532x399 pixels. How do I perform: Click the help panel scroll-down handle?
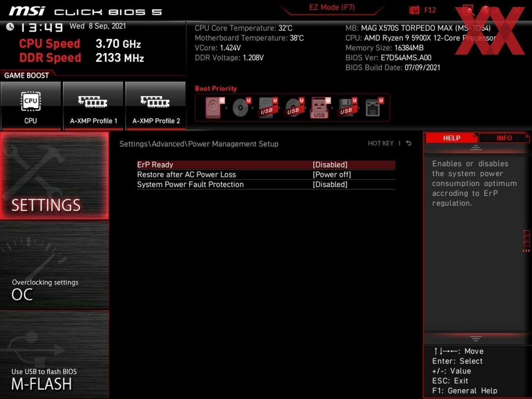coord(476,338)
